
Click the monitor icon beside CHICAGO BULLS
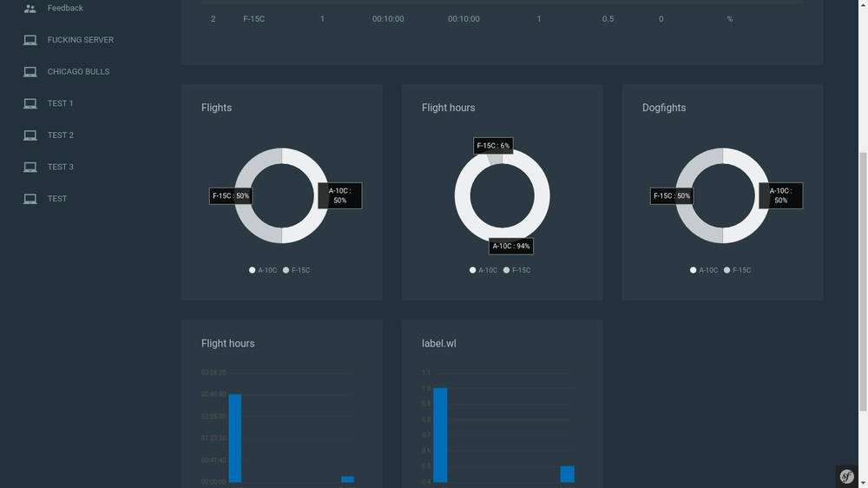[x=30, y=72]
